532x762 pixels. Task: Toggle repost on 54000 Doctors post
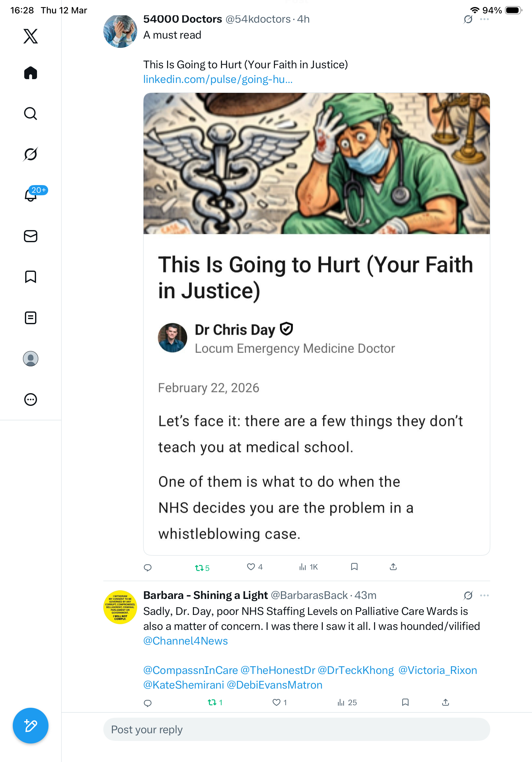click(x=202, y=568)
